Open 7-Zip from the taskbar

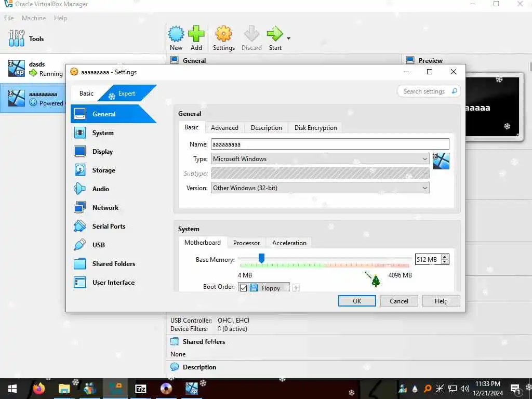(x=140, y=388)
